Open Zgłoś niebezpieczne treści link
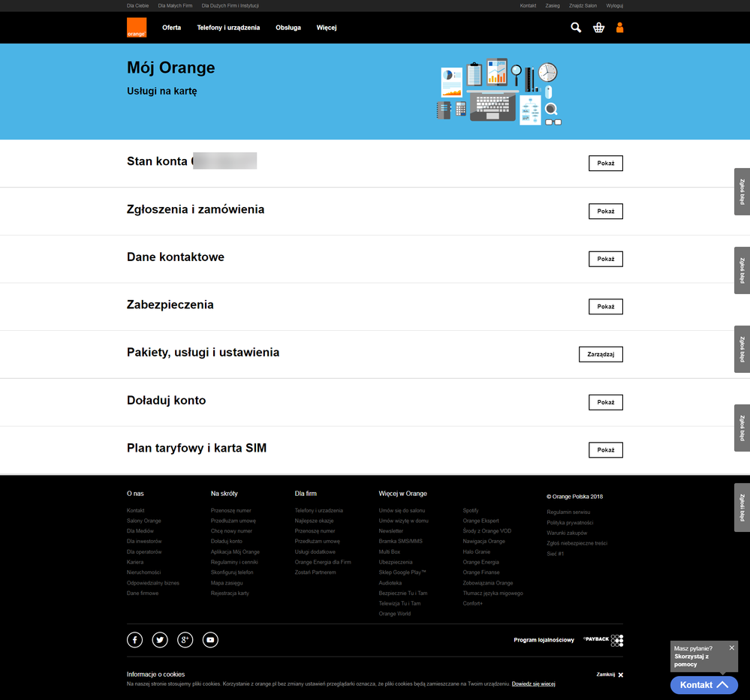The image size is (750, 700). pos(577,543)
